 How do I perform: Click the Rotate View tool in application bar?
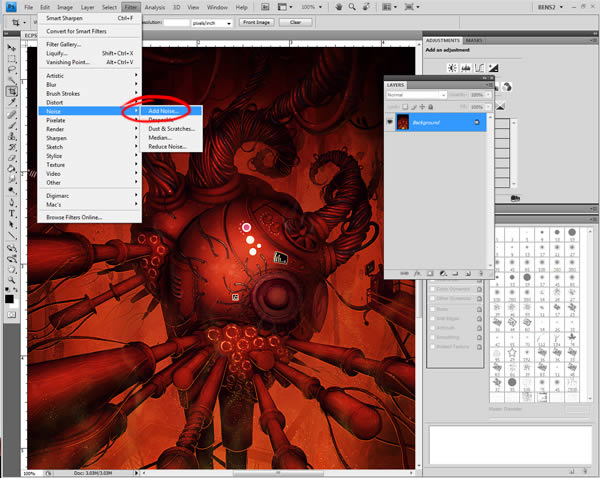(x=366, y=7)
